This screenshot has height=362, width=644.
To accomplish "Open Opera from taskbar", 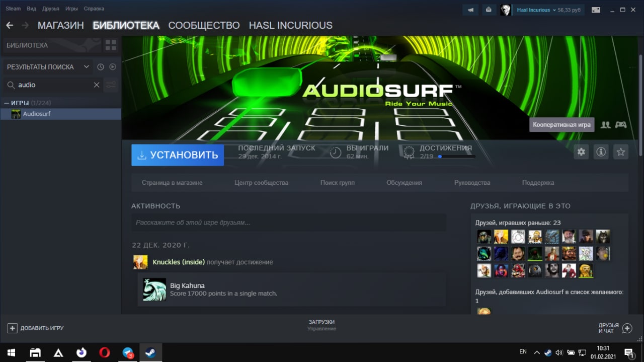I will click(104, 352).
